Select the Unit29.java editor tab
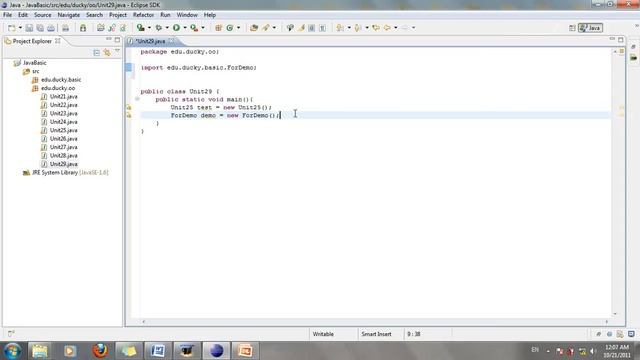Image resolution: width=640 pixels, height=360 pixels. (x=150, y=41)
